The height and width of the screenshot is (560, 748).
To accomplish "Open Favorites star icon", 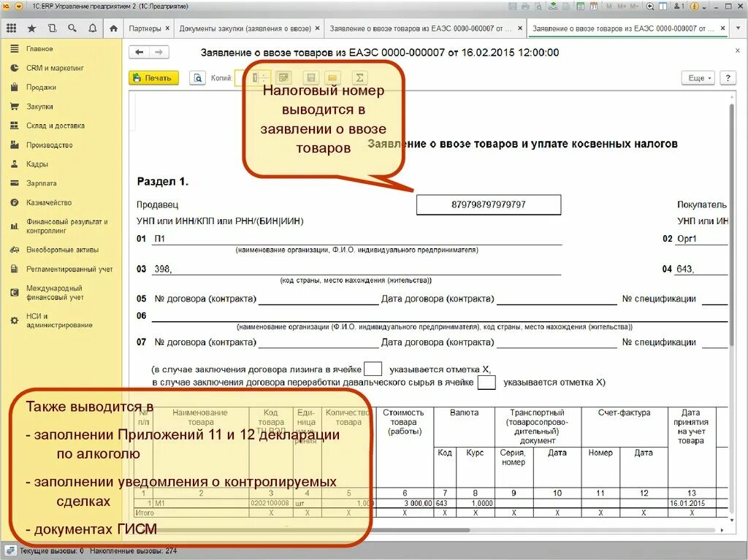I will click(x=31, y=28).
